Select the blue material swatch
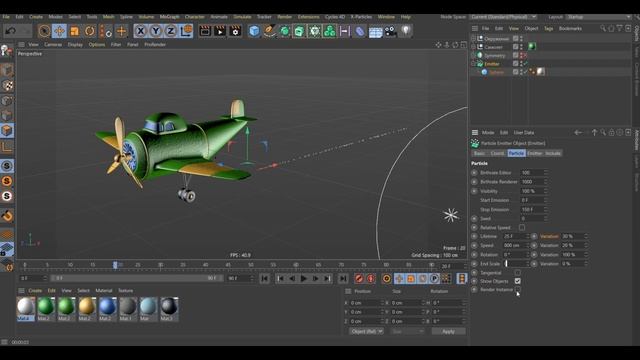 (x=107, y=309)
